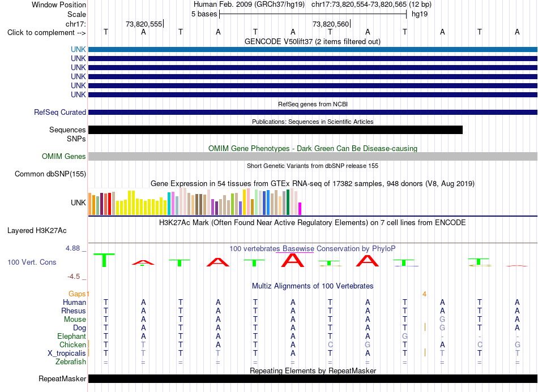Click the Chicken species row label
538x392 pixels.
click(72, 344)
